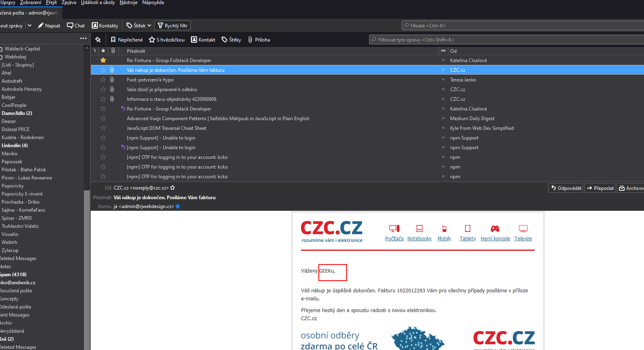Image resolution: width=644 pixels, height=350 pixels.
Task: Forward message with Přeposlat button
Action: pos(600,188)
